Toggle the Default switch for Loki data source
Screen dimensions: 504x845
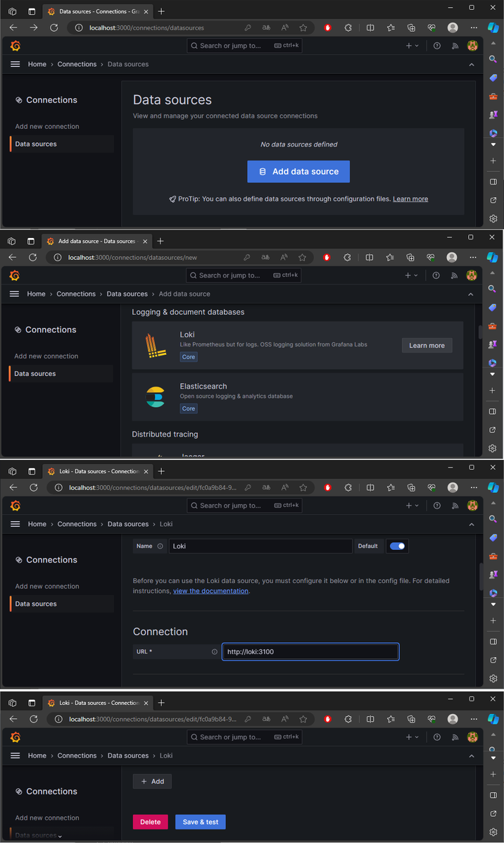pos(397,546)
